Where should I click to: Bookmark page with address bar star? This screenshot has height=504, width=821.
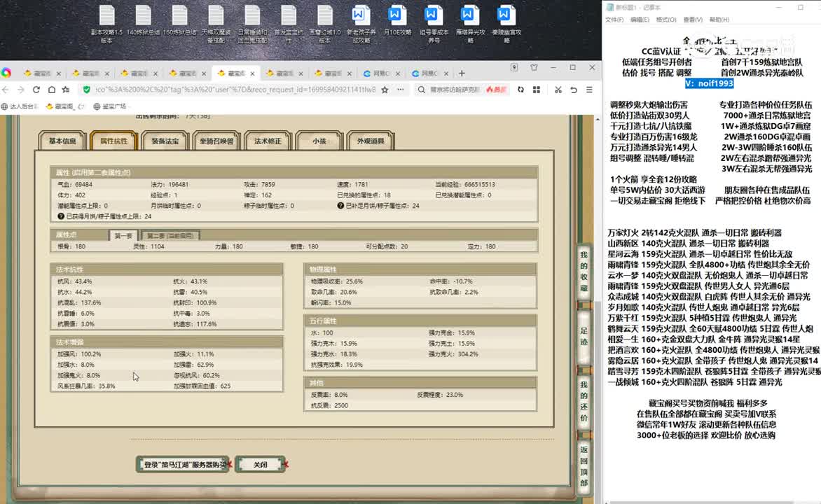pyautogui.click(x=385, y=90)
